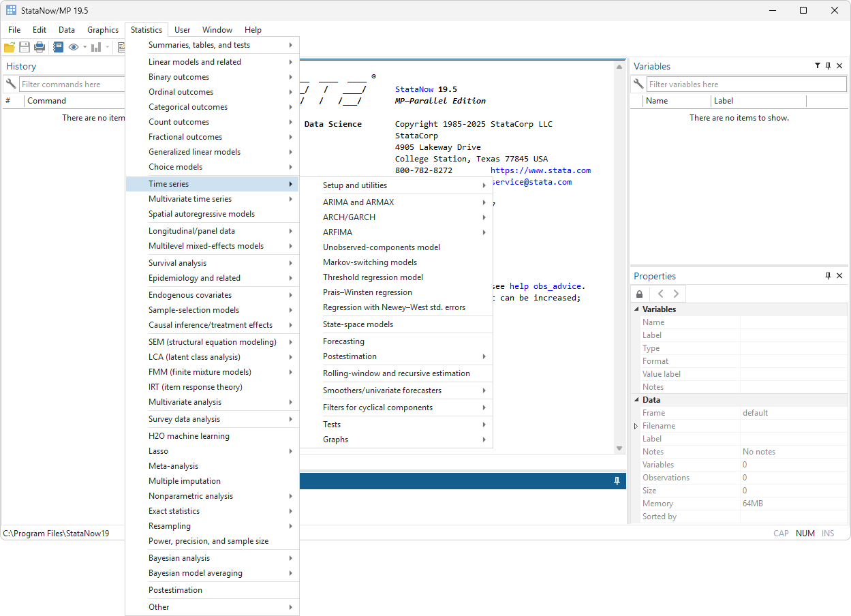The width and height of the screenshot is (851, 616).
Task: Click the service@stata.com email link
Action: coord(532,182)
